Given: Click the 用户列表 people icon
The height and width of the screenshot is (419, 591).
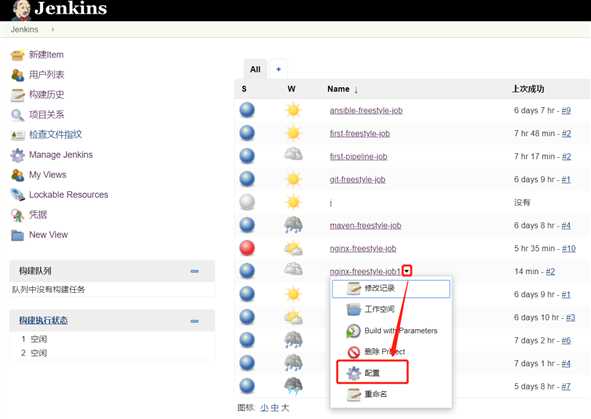Looking at the screenshot, I should pos(17,75).
